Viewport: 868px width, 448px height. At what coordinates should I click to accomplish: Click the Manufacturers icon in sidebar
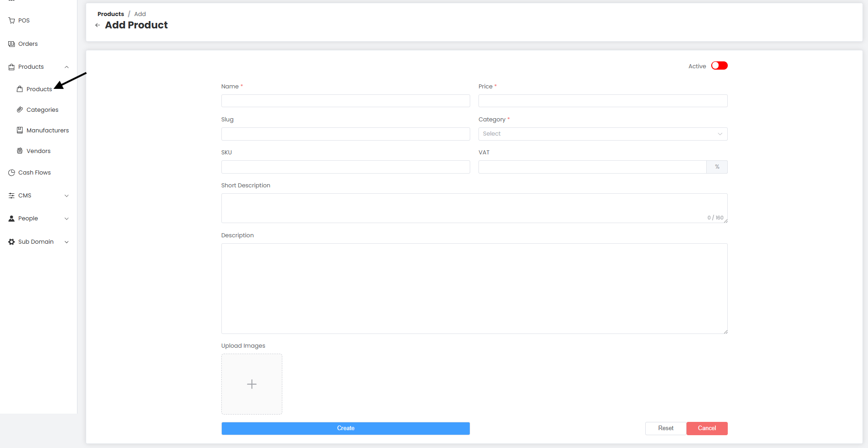point(20,130)
